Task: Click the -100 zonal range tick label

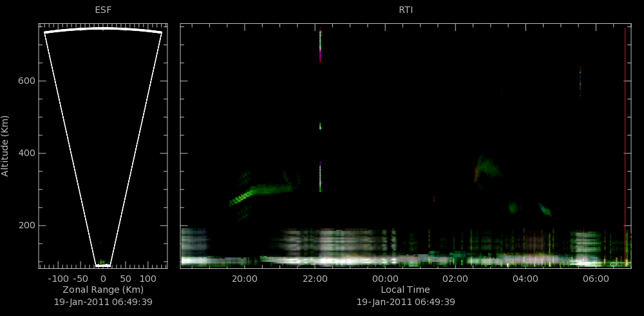Action: click(x=58, y=279)
